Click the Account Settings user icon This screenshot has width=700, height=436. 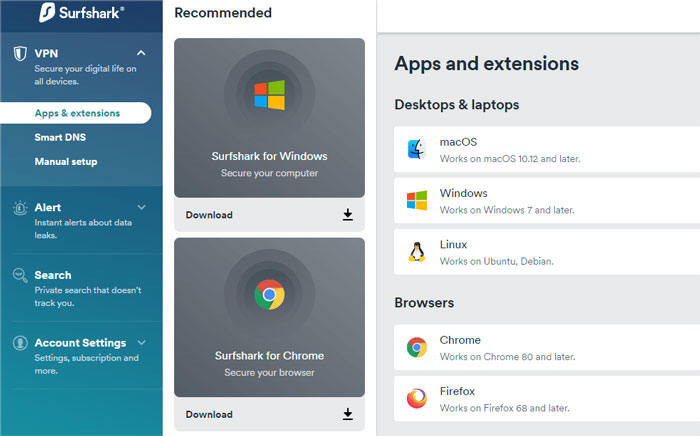click(x=20, y=343)
